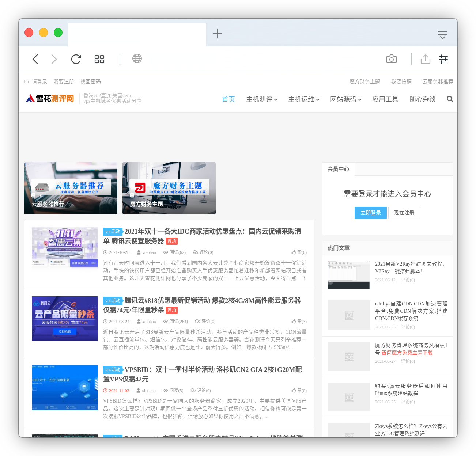Open the tab list dropdown at top right
The width and height of the screenshot is (476, 456).
[x=443, y=35]
